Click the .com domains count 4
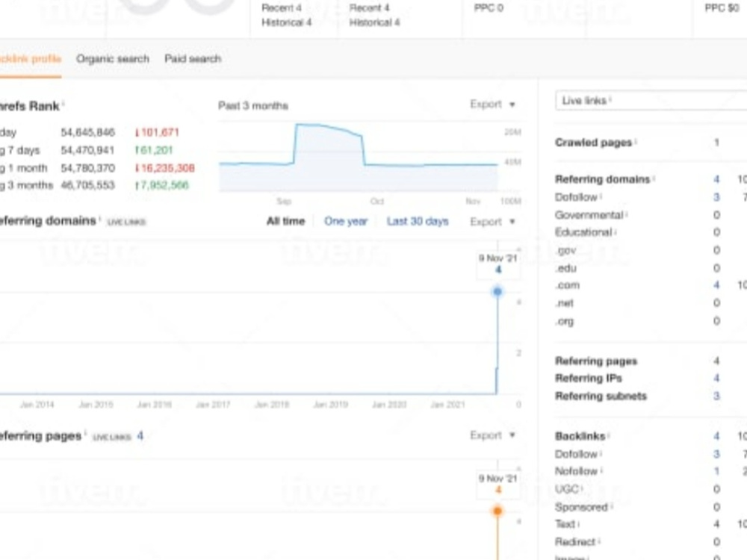 tap(716, 285)
